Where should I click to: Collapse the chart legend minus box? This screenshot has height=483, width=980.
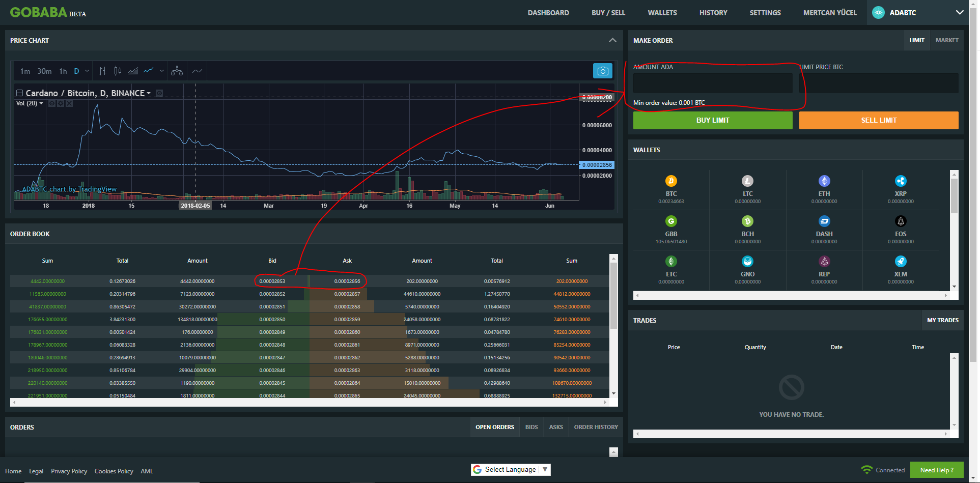click(19, 93)
